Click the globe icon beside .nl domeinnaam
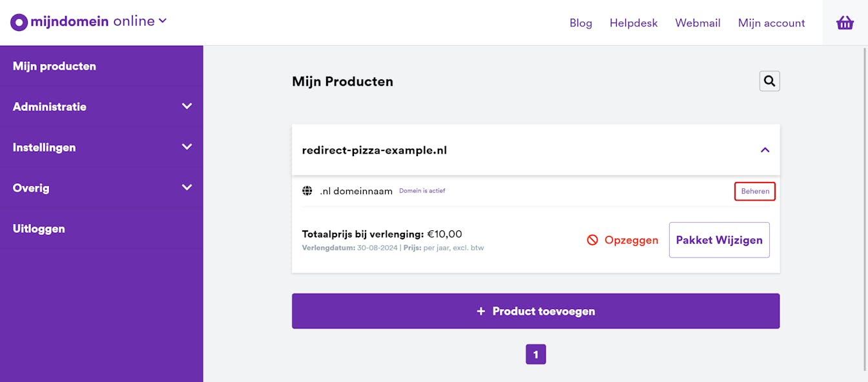 (307, 190)
